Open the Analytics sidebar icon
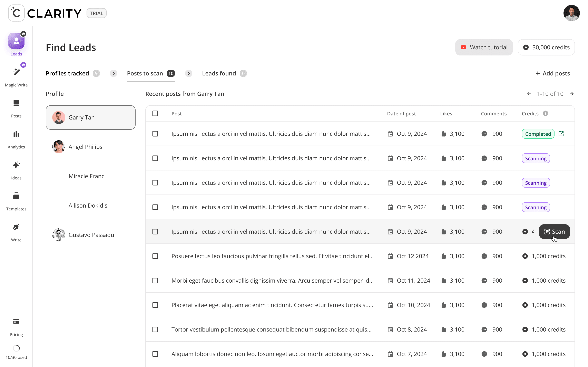 tap(16, 134)
